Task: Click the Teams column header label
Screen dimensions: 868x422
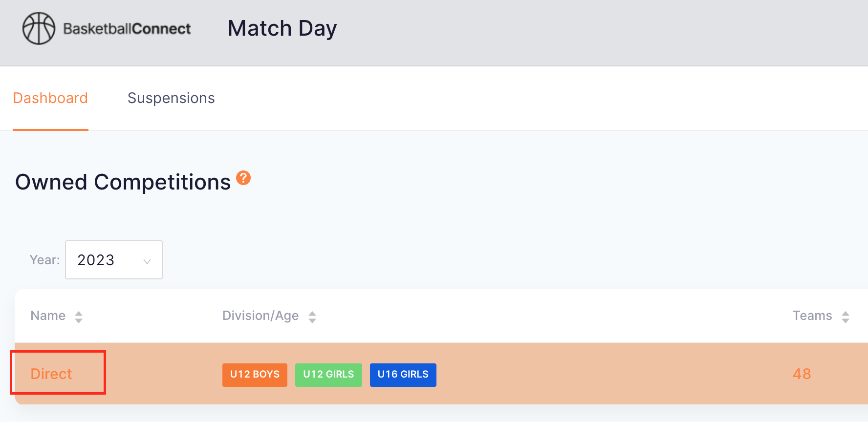Action: [812, 316]
